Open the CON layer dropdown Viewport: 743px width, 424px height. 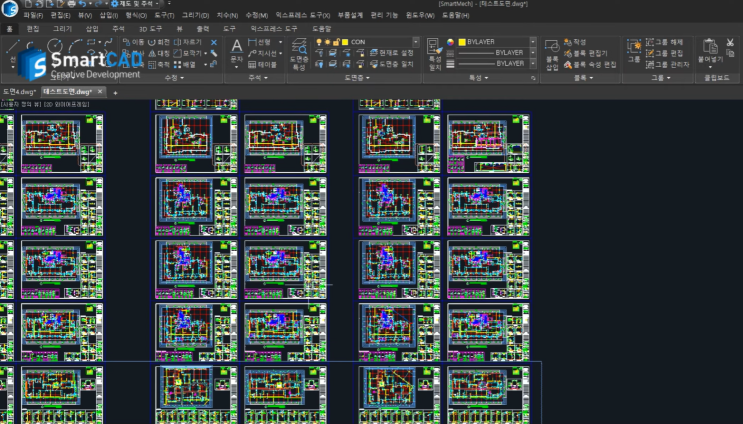[416, 42]
